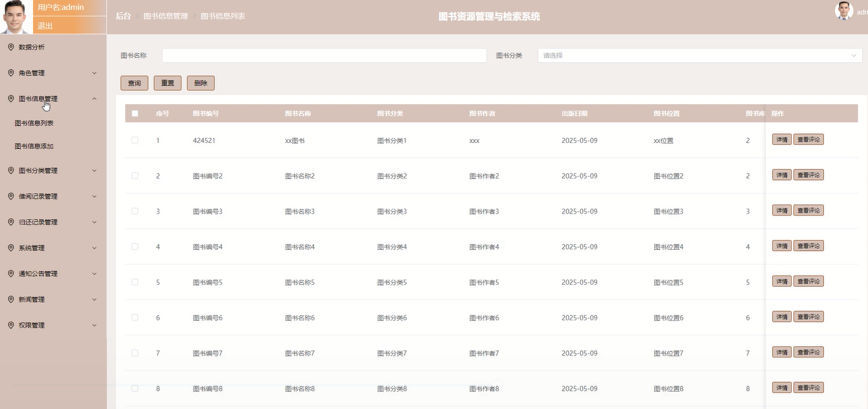Screen dimensions: 868x409
Task: Click the 图书分类6 cell
Action: (392, 318)
